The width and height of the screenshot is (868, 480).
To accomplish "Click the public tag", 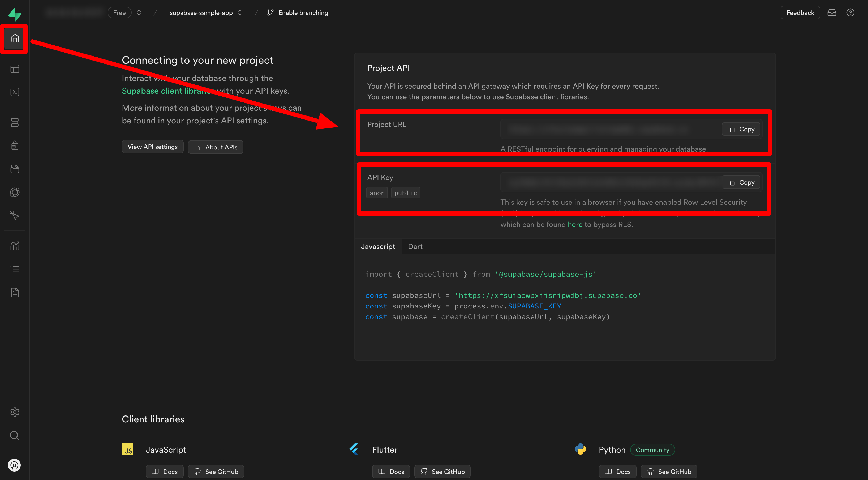I will point(406,193).
